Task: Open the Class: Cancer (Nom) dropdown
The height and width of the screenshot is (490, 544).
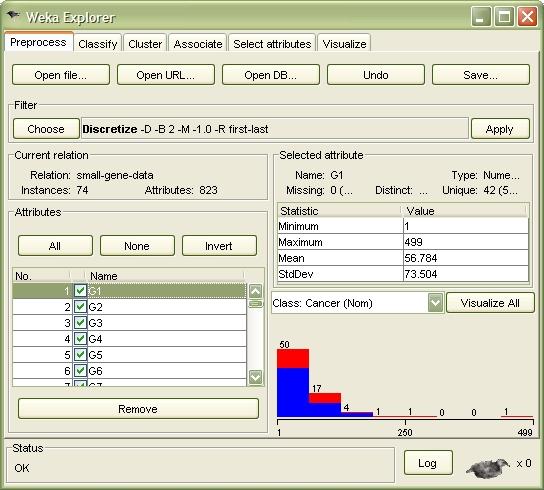Action: 435,303
